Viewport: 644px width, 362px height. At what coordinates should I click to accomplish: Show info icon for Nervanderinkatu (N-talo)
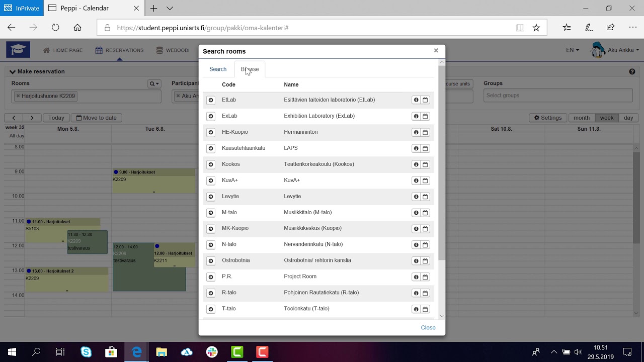coord(416,245)
